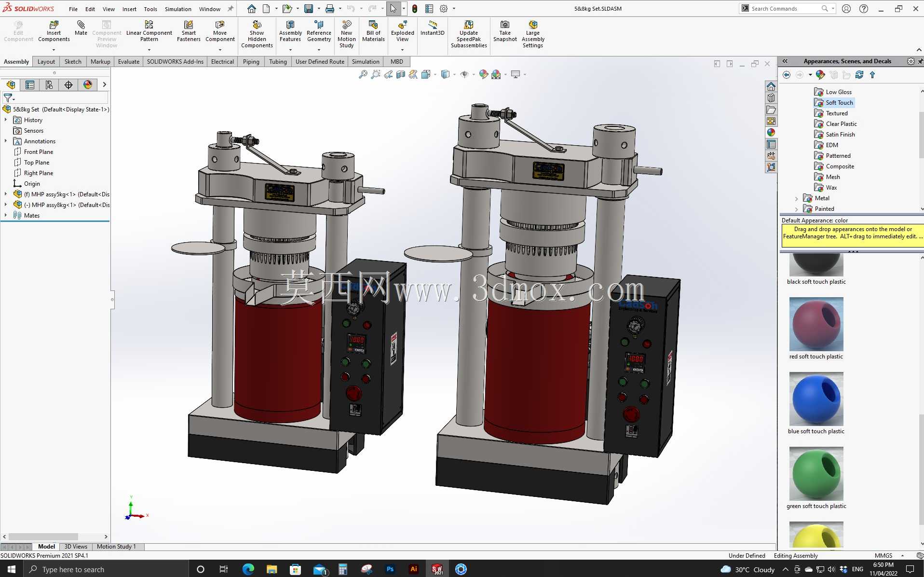
Task: Click Exploded View tool
Action: tap(402, 31)
